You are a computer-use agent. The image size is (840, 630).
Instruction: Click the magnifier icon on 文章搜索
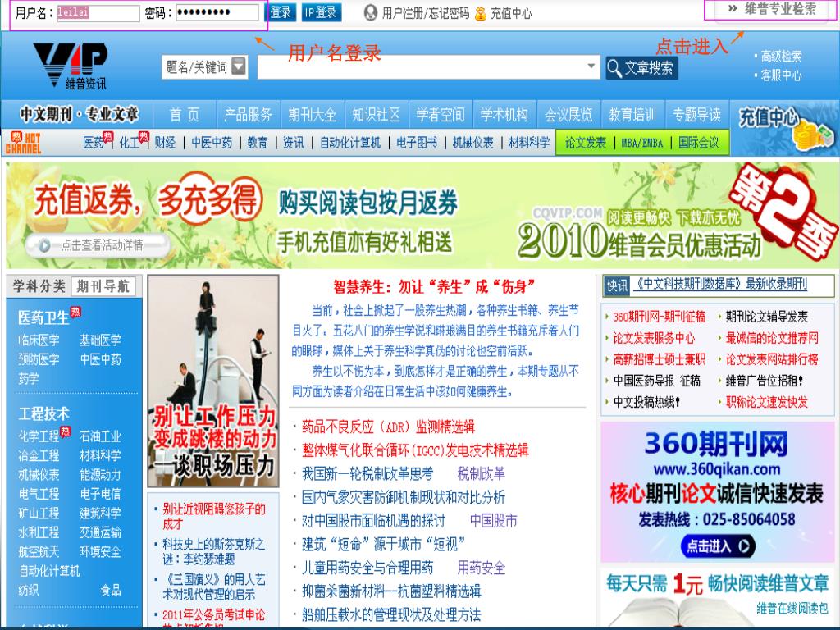coord(614,68)
